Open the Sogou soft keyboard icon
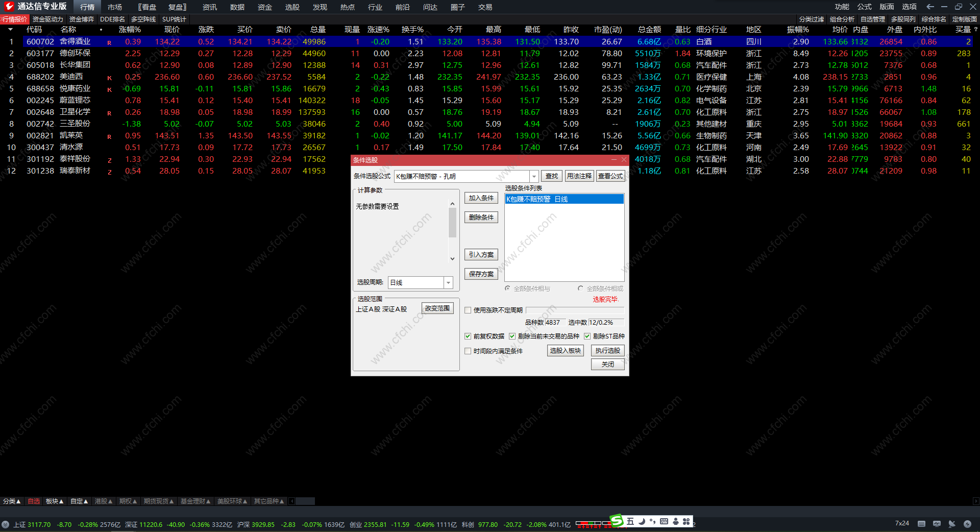 (x=664, y=521)
